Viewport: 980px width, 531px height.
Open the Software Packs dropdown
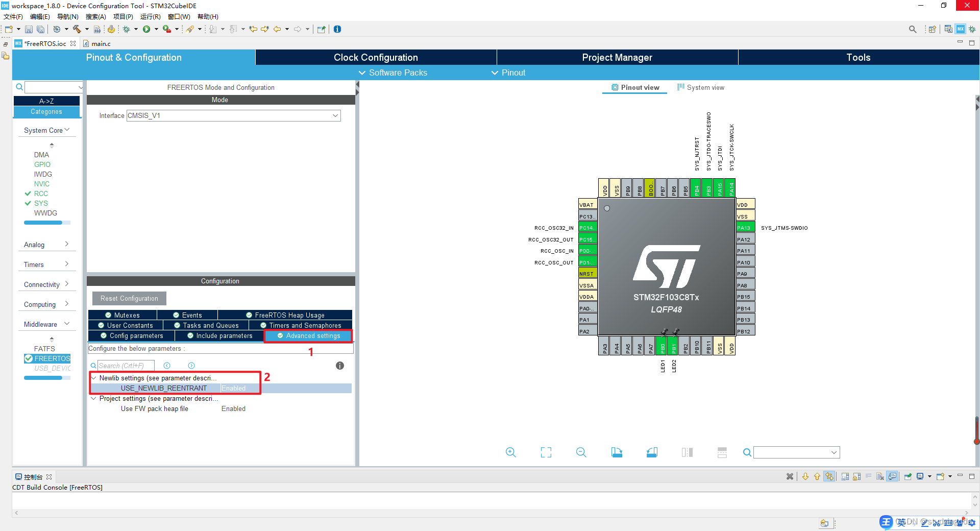click(393, 73)
